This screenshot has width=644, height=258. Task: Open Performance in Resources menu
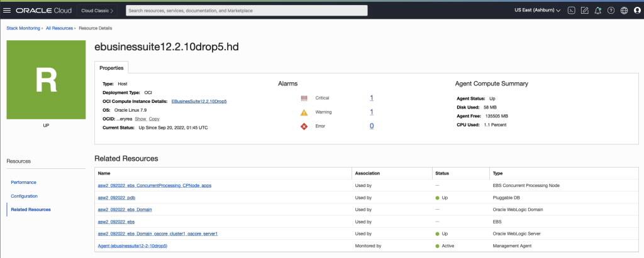23,182
